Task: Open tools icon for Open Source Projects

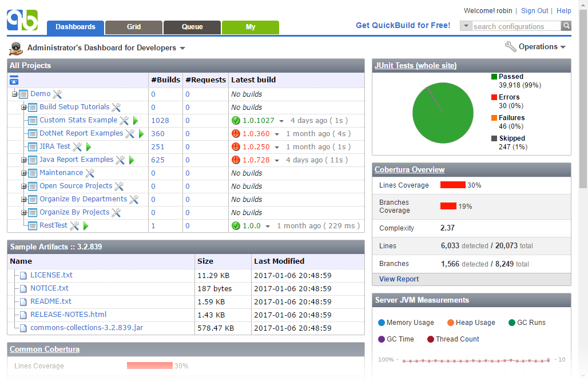Action: [x=119, y=186]
